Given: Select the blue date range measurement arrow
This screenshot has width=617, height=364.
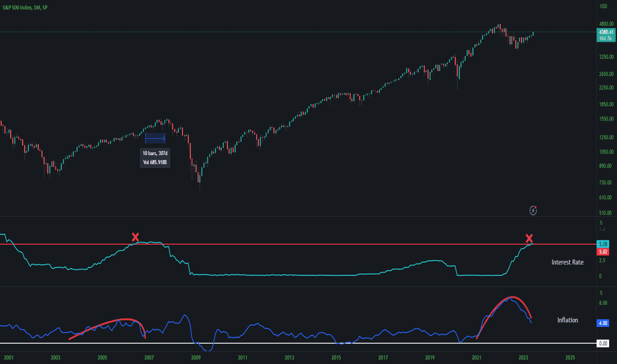Looking at the screenshot, I should [155, 138].
